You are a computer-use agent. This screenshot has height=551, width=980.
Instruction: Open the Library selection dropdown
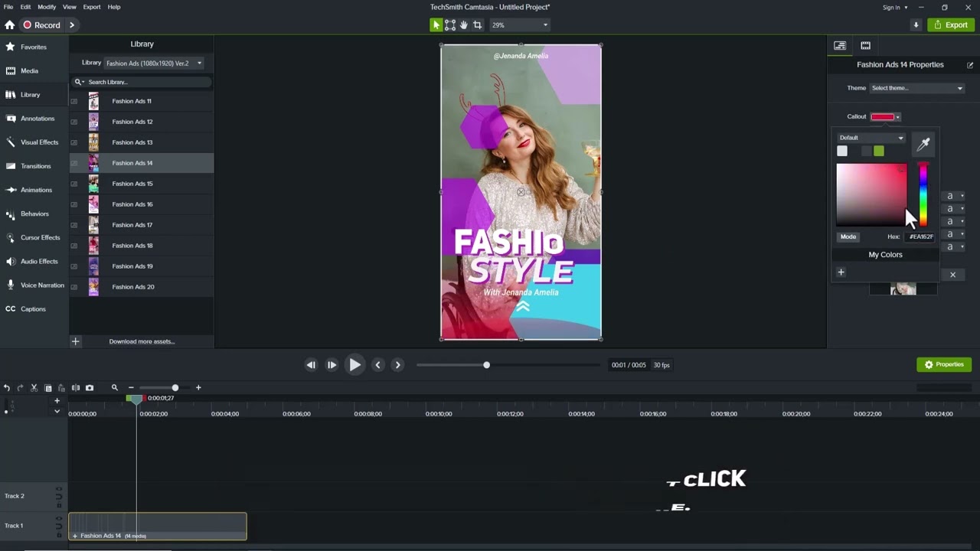tap(155, 64)
